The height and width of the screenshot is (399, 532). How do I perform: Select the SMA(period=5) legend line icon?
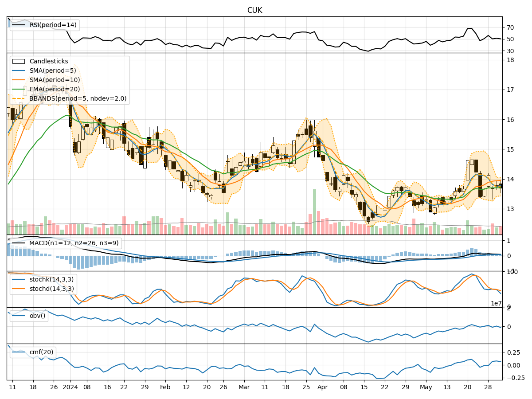[x=18, y=70]
